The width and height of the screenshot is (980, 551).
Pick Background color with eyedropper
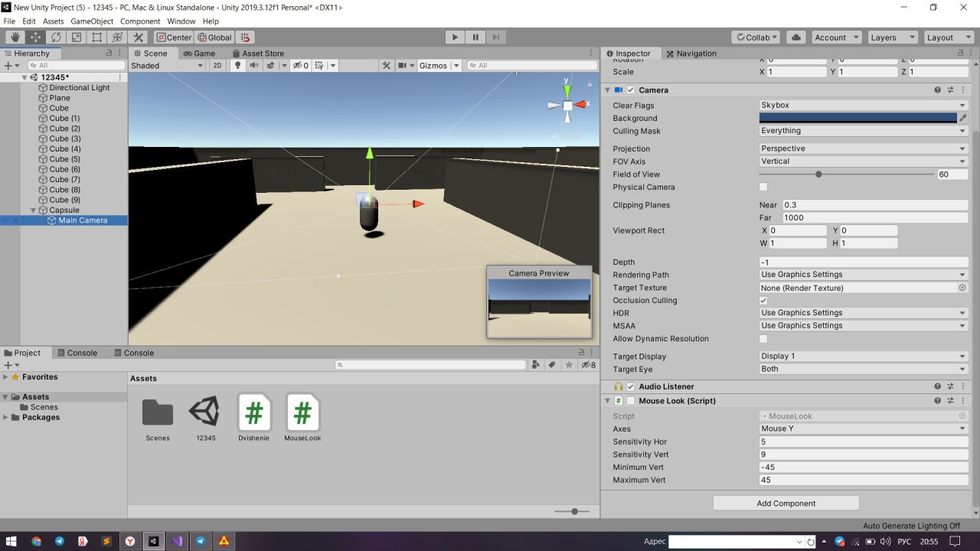(x=963, y=119)
